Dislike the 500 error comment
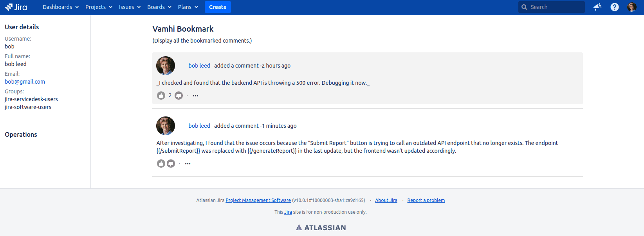The width and height of the screenshot is (644, 236). pos(179,96)
